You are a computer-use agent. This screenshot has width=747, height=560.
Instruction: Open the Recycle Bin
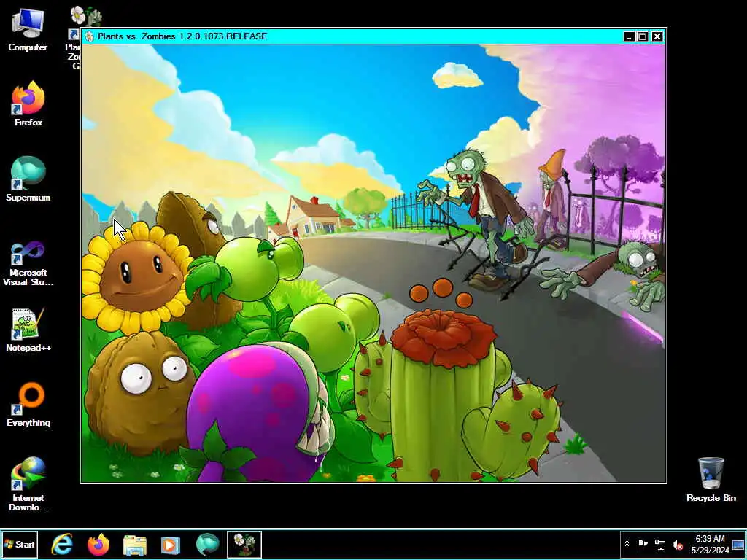[x=711, y=480]
